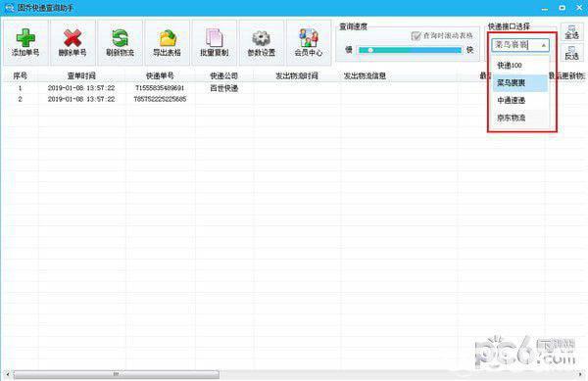Select tracking number 78575222522568S

[x=160, y=99]
